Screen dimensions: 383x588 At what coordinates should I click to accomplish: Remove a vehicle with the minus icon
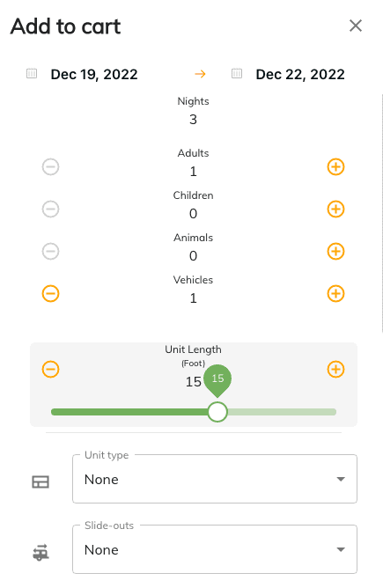(51, 294)
